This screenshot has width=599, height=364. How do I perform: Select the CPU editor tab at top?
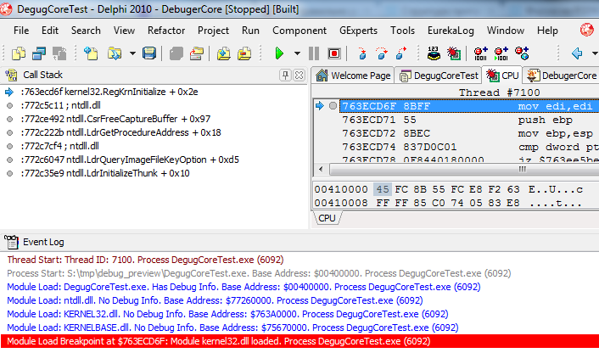[503, 76]
